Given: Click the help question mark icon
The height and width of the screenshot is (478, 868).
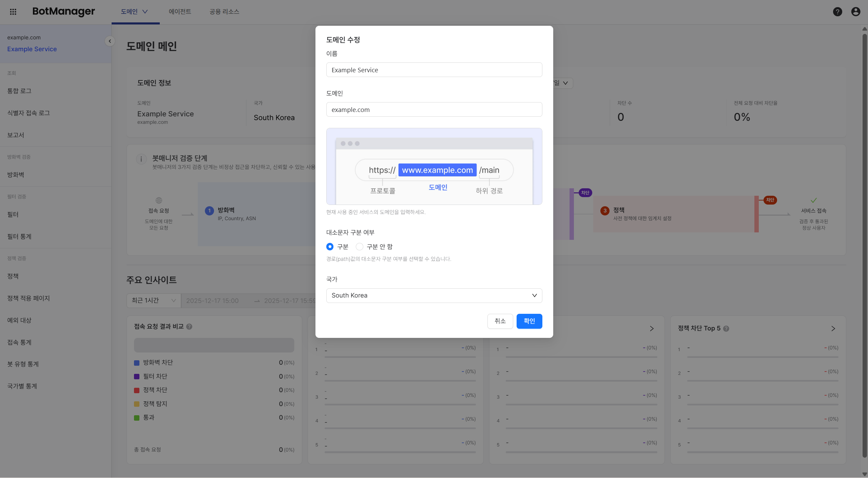Looking at the screenshot, I should click(837, 12).
